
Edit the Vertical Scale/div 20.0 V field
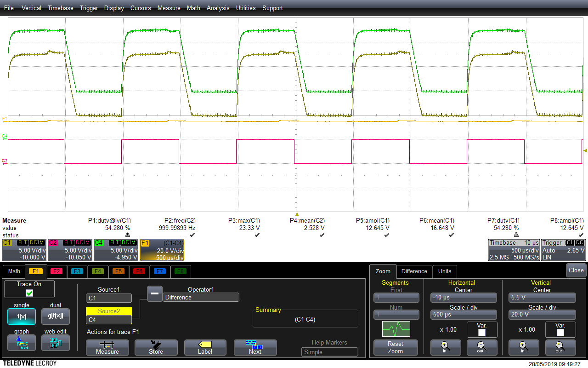click(542, 315)
